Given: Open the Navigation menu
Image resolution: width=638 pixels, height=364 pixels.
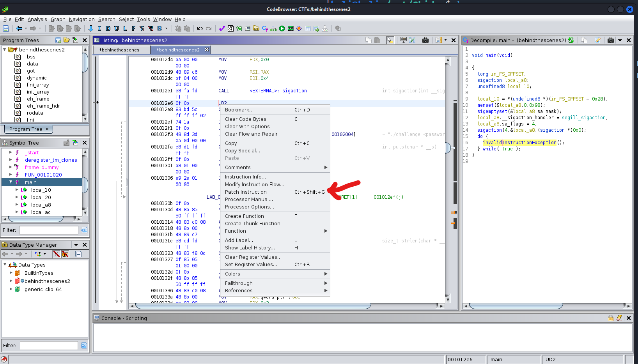Looking at the screenshot, I should coord(82,19).
